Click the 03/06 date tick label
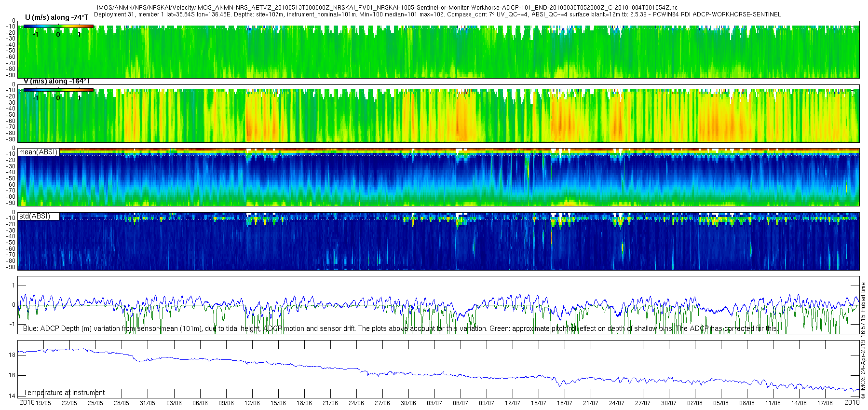The height and width of the screenshot is (410, 868). pos(174,403)
